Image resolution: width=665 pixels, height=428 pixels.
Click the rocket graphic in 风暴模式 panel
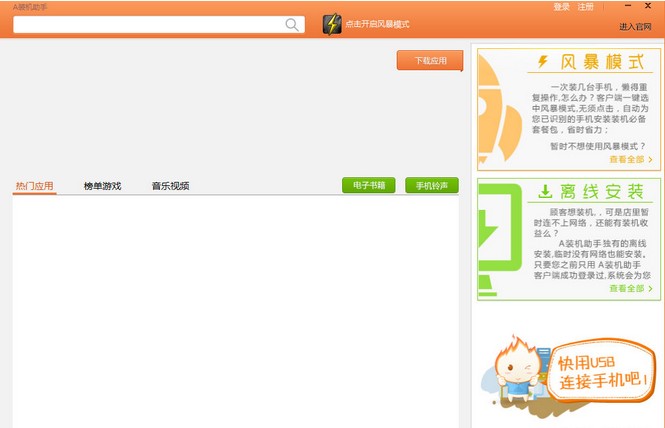pos(496,110)
